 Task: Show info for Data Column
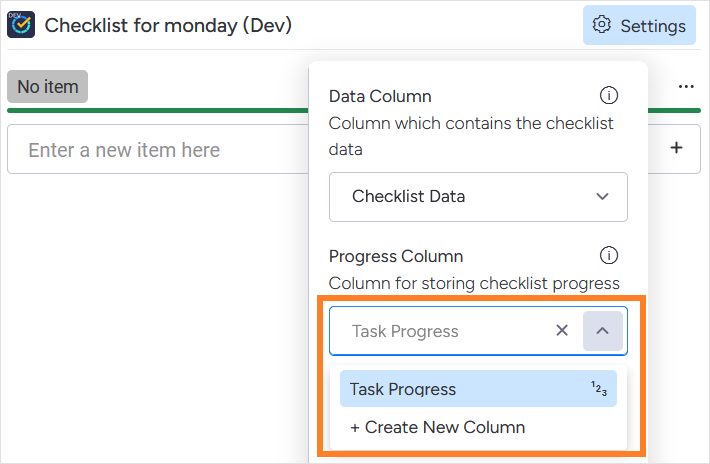[608, 96]
